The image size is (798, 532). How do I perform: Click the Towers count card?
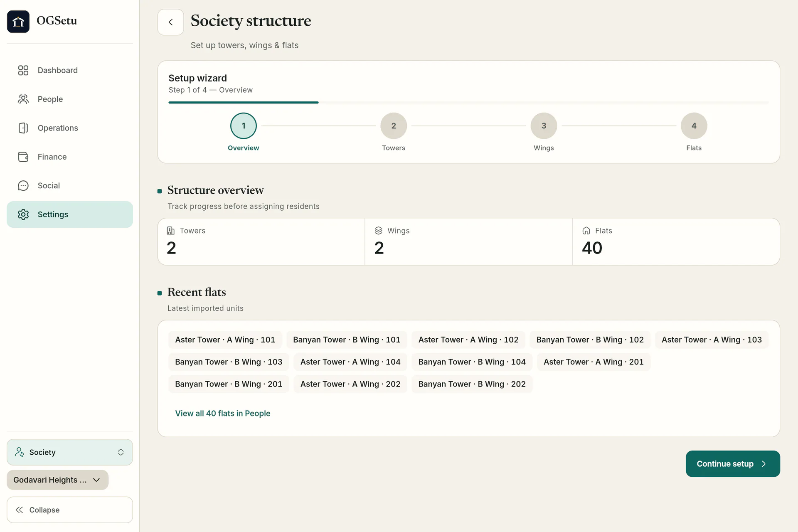(261, 241)
